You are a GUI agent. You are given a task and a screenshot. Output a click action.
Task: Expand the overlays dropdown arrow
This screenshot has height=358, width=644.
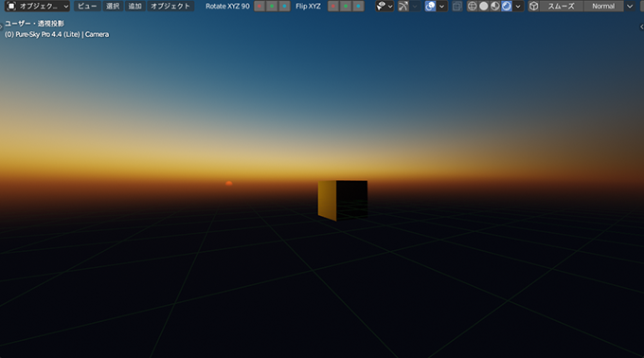442,7
